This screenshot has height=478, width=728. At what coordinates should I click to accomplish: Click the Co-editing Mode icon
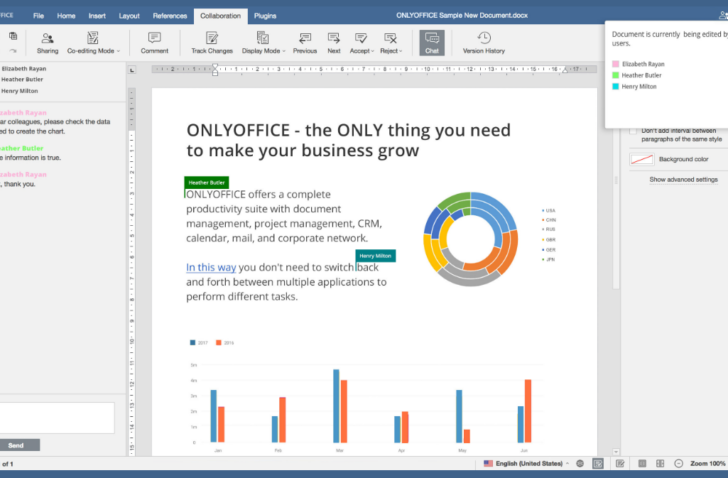coord(92,38)
